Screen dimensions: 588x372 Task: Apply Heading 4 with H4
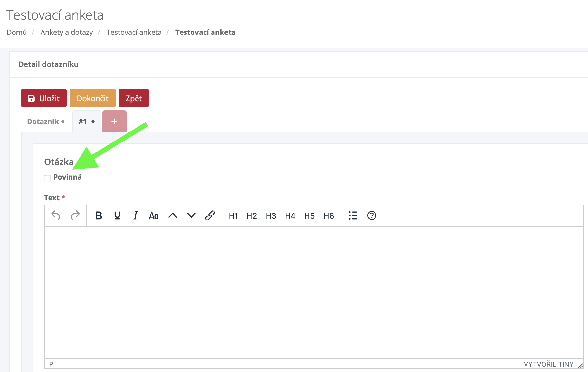click(290, 216)
